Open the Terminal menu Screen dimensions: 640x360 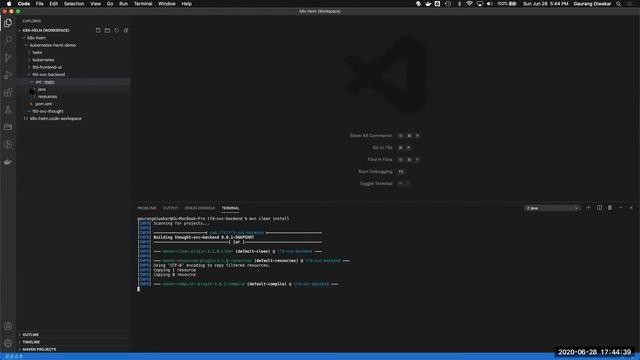pos(143,4)
